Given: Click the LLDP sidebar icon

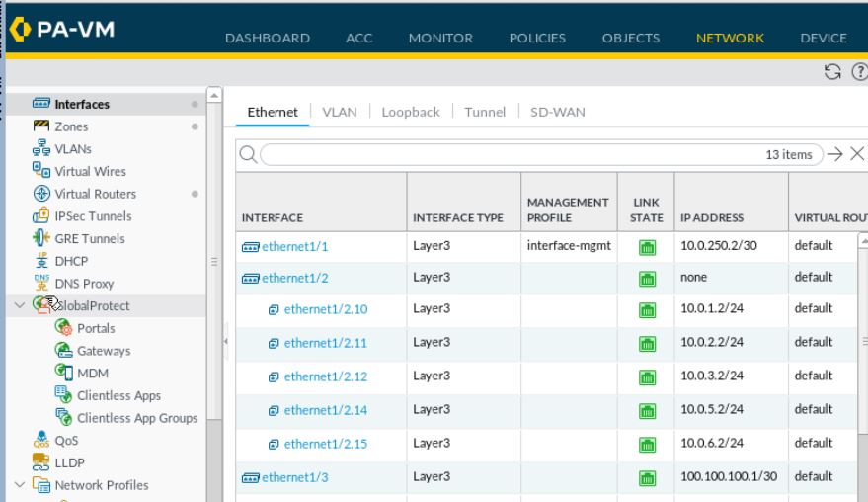Looking at the screenshot, I should (43, 462).
